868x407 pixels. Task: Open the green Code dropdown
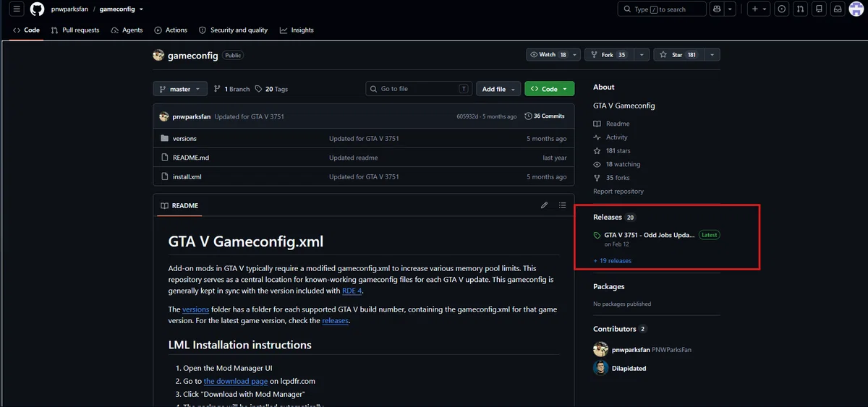point(550,89)
